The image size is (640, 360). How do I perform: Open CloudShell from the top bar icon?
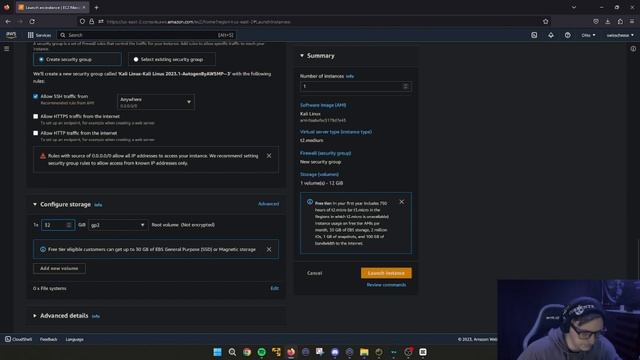[534, 35]
